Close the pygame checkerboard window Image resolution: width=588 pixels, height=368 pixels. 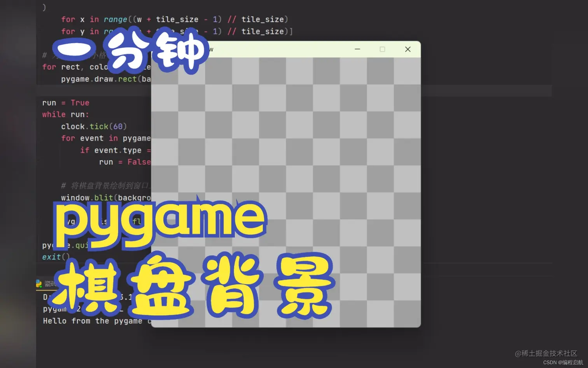(408, 49)
